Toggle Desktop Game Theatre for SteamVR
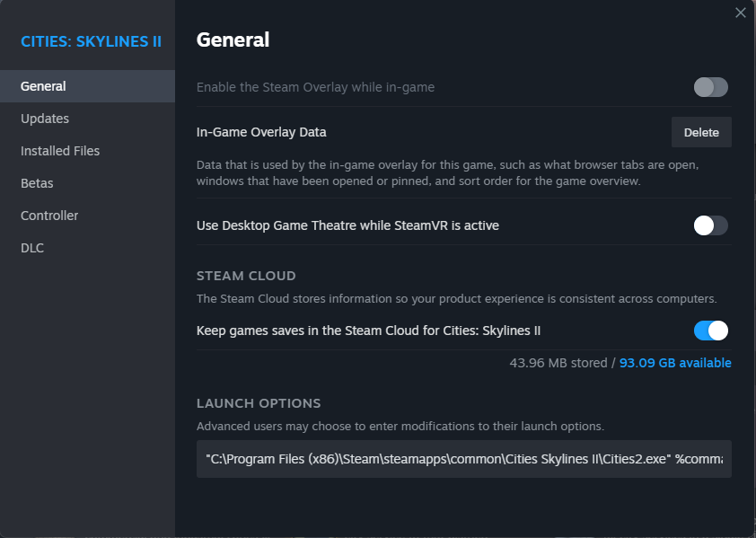The height and width of the screenshot is (538, 756). pyautogui.click(x=711, y=225)
